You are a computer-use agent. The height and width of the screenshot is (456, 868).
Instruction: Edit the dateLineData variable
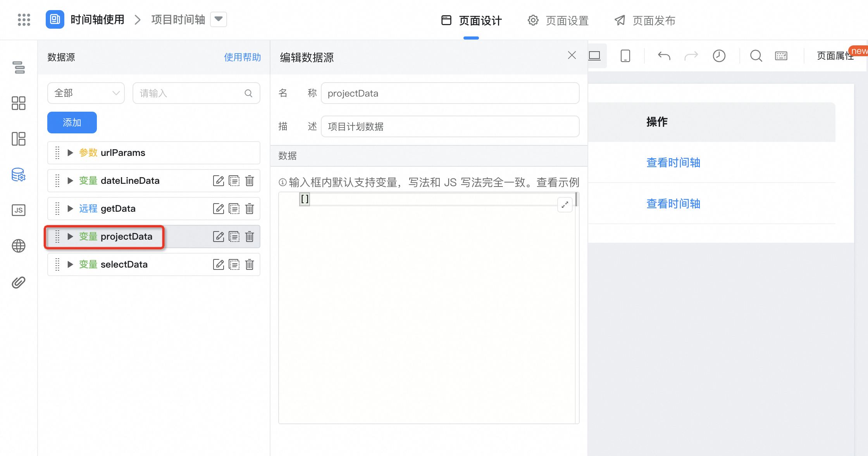click(218, 181)
